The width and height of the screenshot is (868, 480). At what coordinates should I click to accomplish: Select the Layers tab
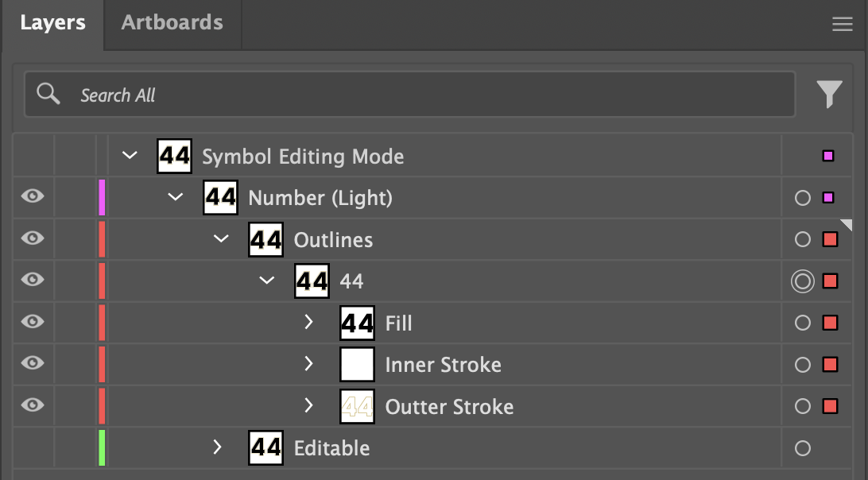click(x=52, y=22)
